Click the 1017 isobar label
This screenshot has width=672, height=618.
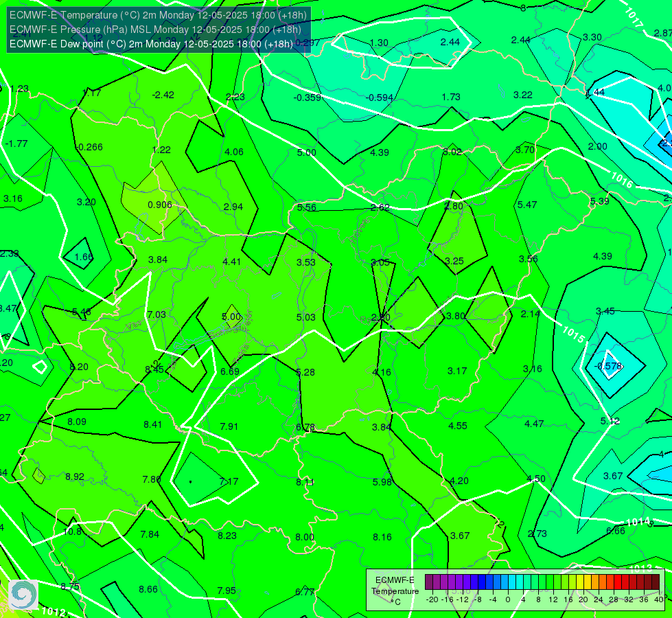(x=634, y=19)
